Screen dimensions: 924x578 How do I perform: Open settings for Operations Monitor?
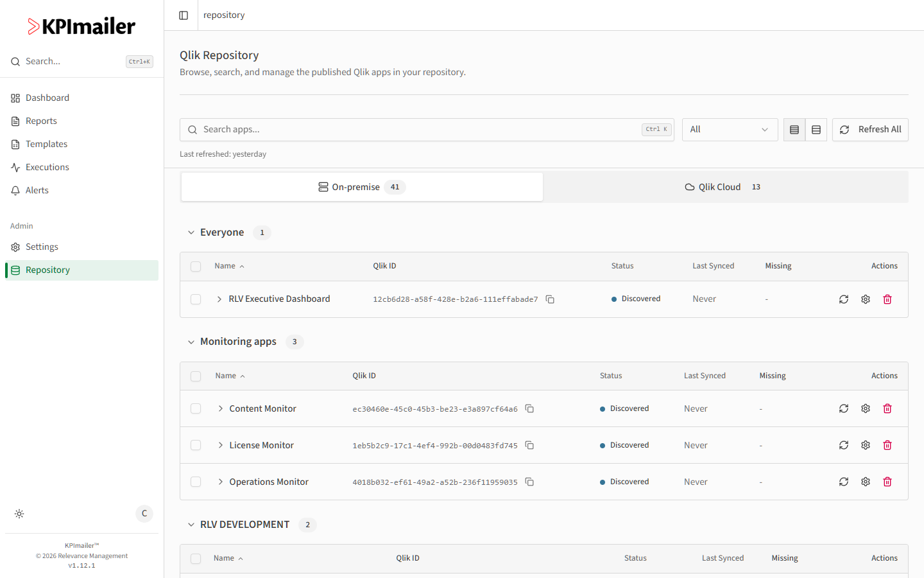[866, 482]
